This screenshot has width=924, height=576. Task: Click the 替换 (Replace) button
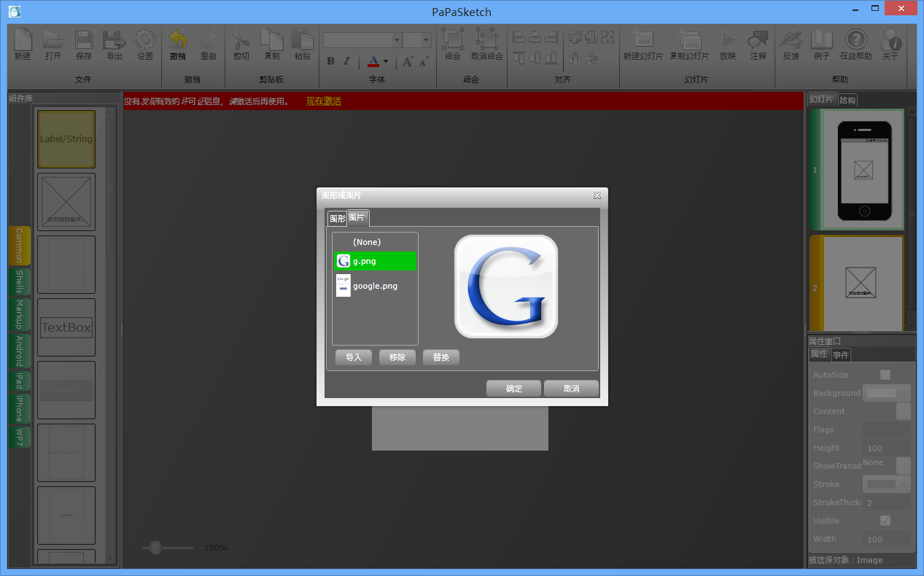coord(441,357)
